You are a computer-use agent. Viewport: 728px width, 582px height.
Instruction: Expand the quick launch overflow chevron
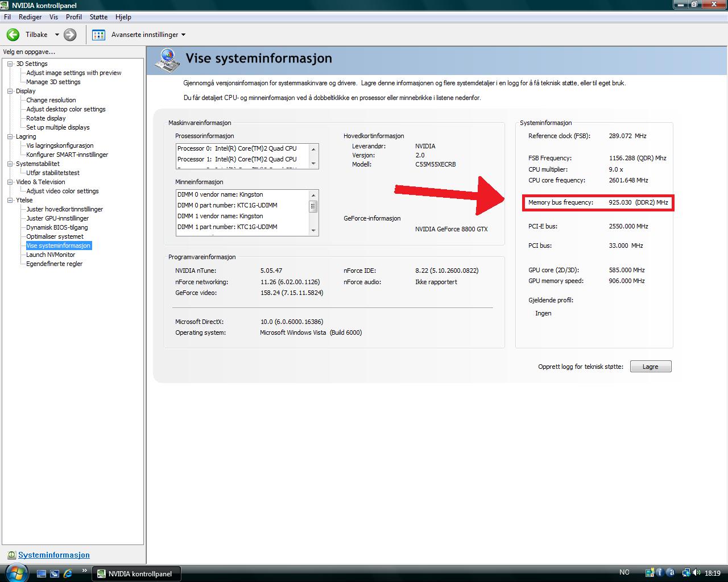point(85,571)
